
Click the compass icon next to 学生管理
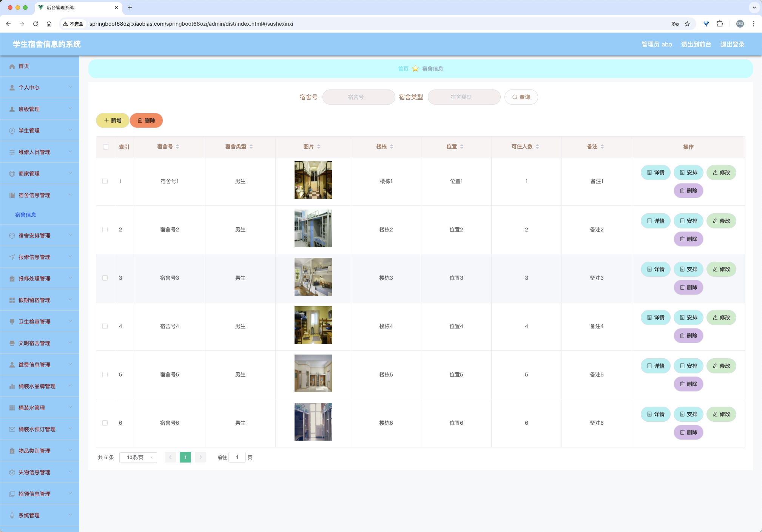click(x=12, y=131)
